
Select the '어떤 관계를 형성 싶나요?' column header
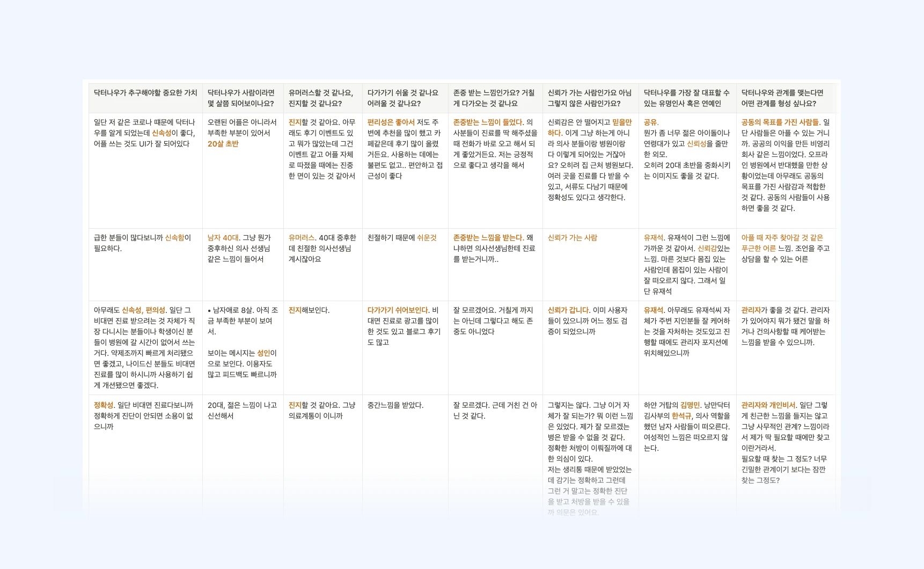786,98
